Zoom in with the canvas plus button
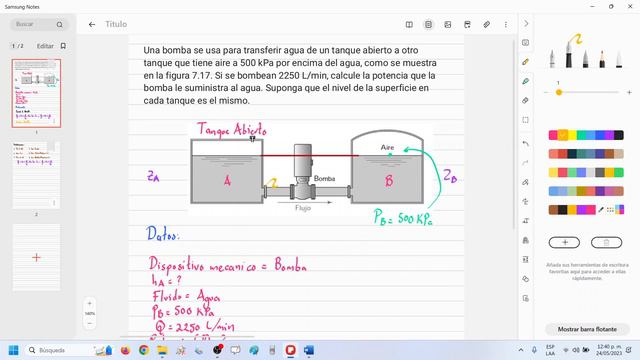This screenshot has height=360, width=640. click(90, 304)
